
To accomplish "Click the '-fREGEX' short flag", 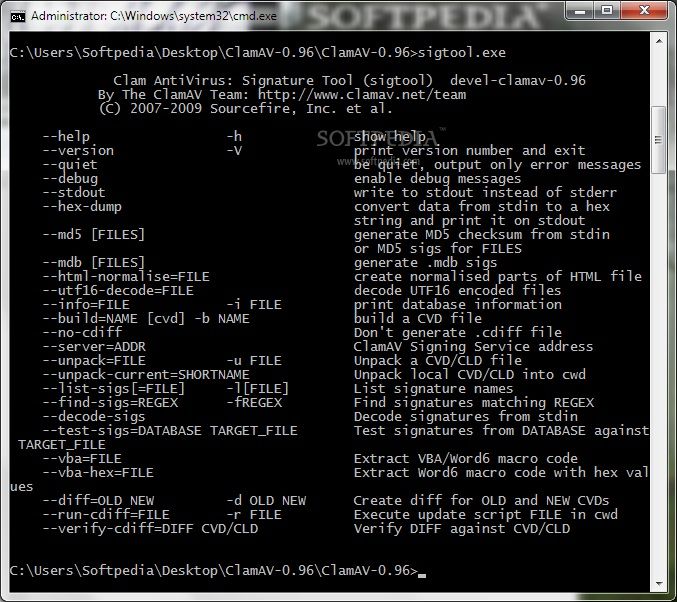I will [254, 402].
